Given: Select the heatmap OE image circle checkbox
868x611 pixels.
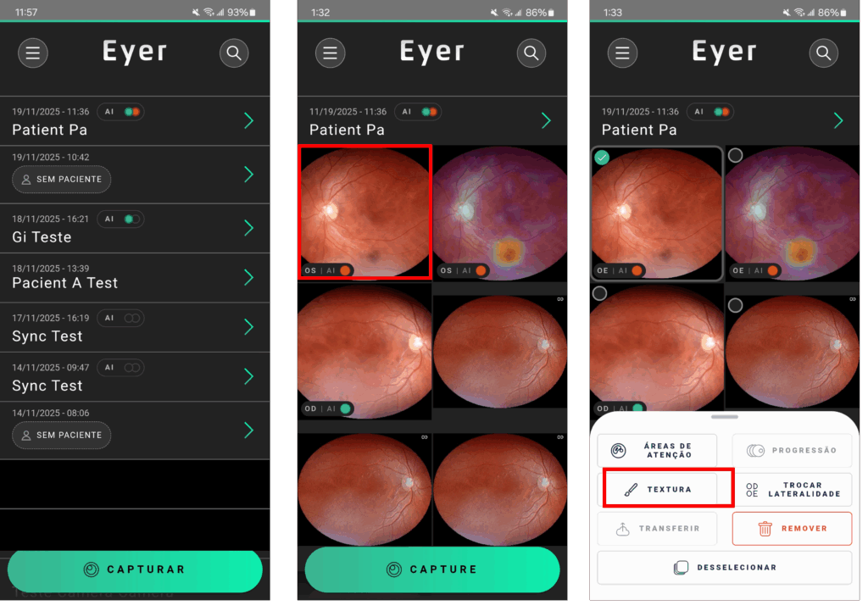Looking at the screenshot, I should coord(735,156).
